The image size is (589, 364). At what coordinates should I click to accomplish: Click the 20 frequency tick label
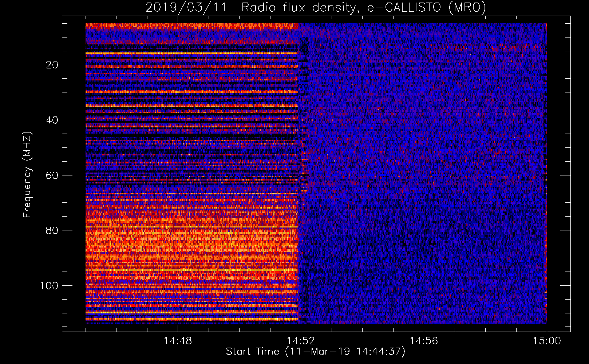52,65
